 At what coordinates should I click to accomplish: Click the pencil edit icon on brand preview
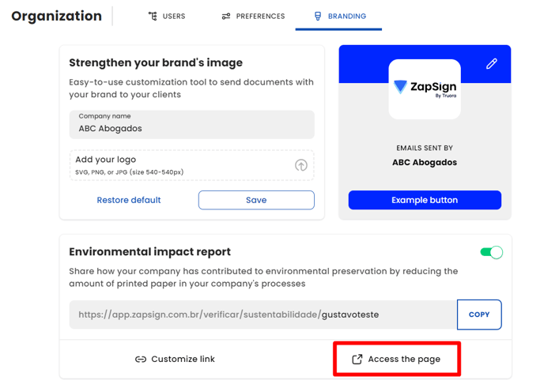point(491,63)
